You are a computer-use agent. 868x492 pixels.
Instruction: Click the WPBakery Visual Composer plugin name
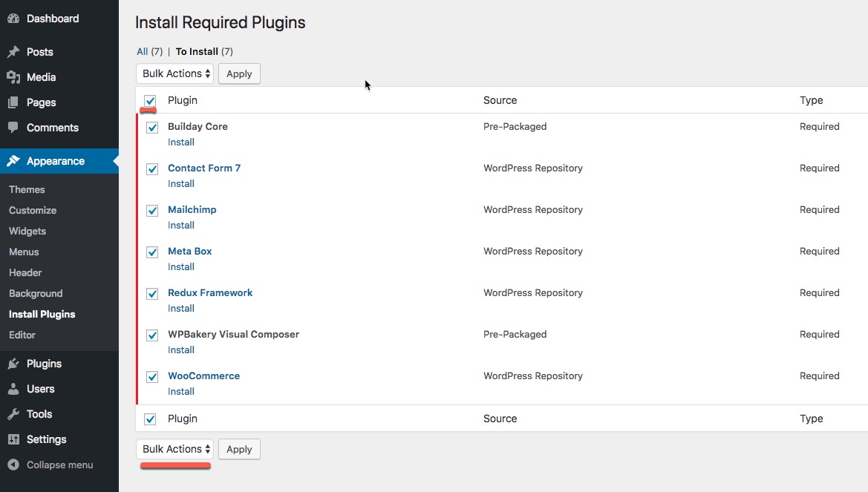point(234,334)
